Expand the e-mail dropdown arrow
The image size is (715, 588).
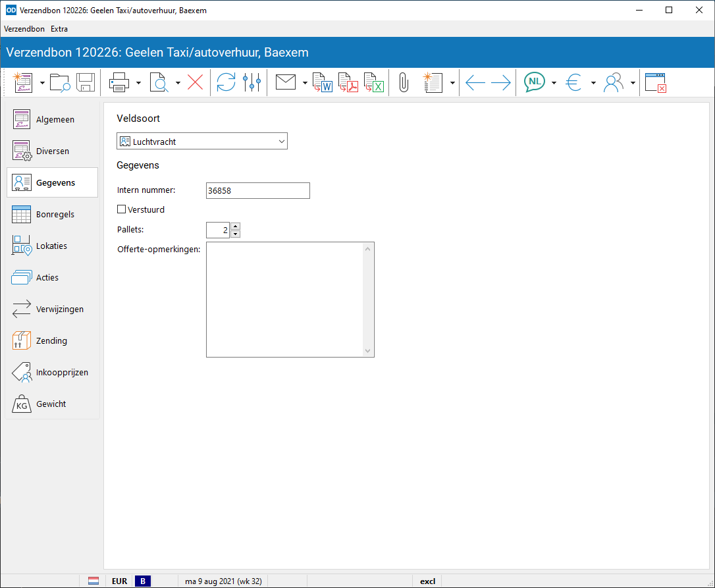305,83
